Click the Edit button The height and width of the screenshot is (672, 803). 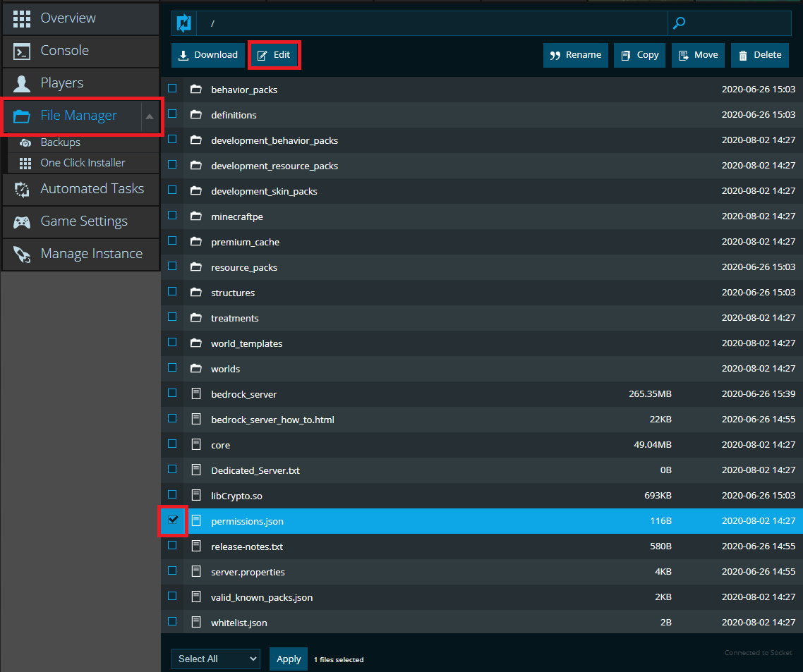point(274,55)
